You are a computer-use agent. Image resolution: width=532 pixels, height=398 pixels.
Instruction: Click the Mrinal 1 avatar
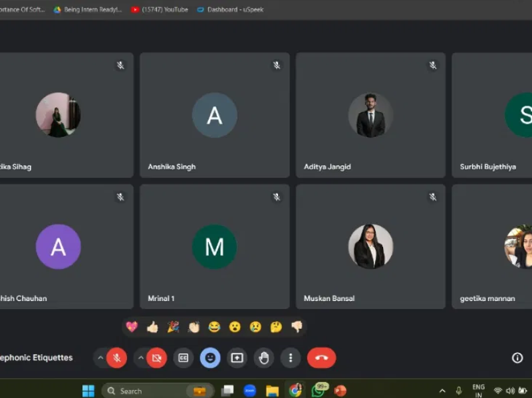[x=214, y=247]
